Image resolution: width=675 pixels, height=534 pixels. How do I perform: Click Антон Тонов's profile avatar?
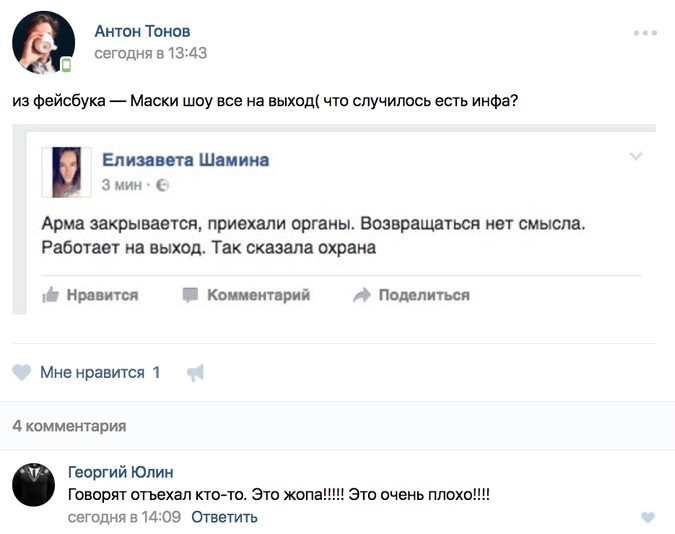pos(42,43)
